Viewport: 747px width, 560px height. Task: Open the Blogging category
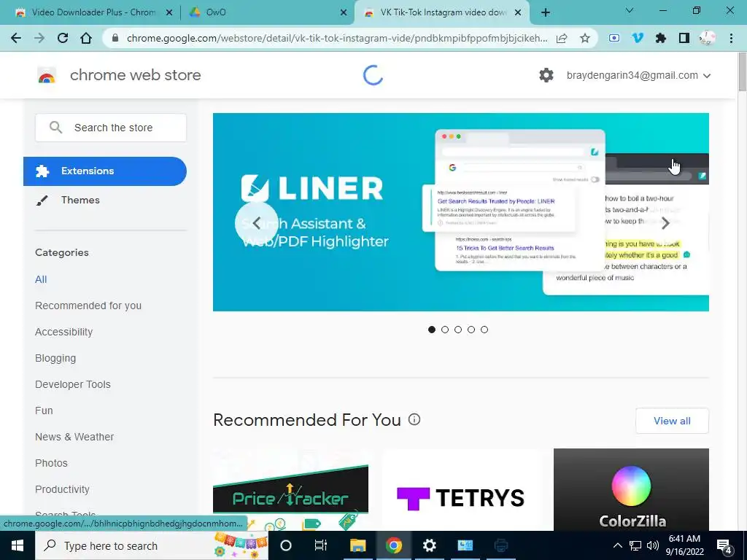point(55,358)
